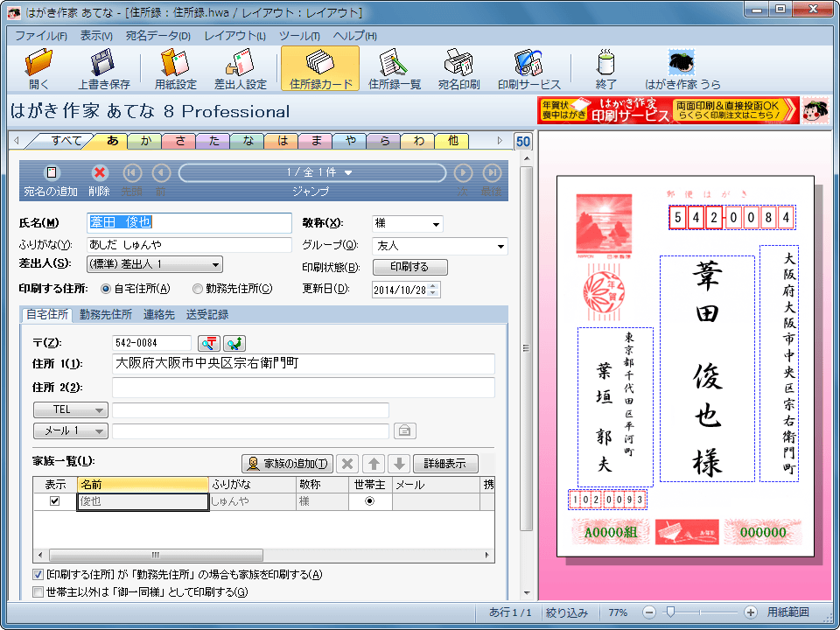Viewport: 840px width, 630px height.
Task: Open 印刷サービス from the toolbar
Action: click(x=528, y=64)
